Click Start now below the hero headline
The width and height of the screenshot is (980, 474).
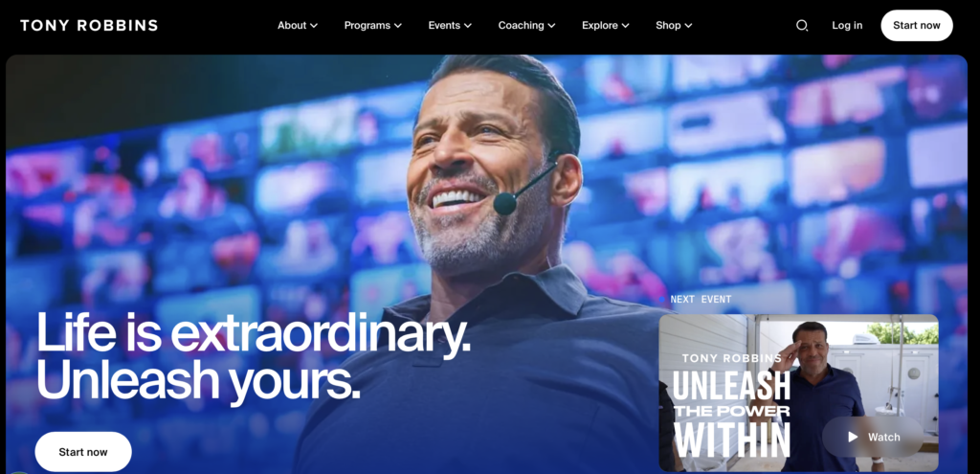pos(83,451)
